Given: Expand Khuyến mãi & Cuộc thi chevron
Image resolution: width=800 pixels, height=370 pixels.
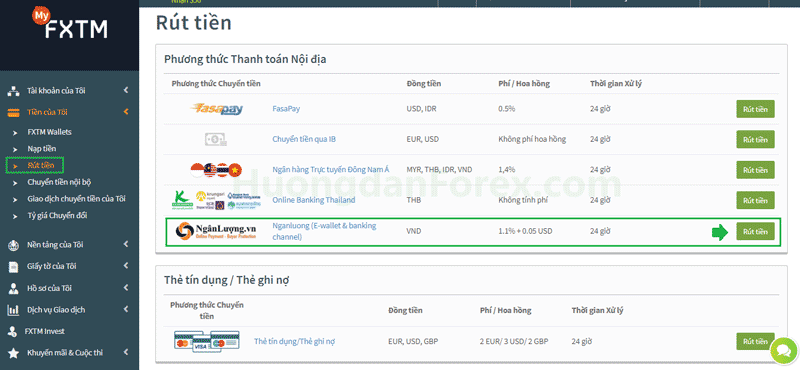Looking at the screenshot, I should [x=126, y=353].
